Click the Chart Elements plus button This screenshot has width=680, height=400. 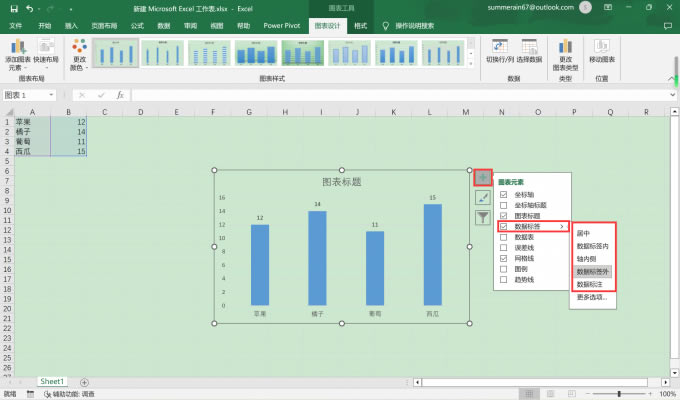point(483,178)
